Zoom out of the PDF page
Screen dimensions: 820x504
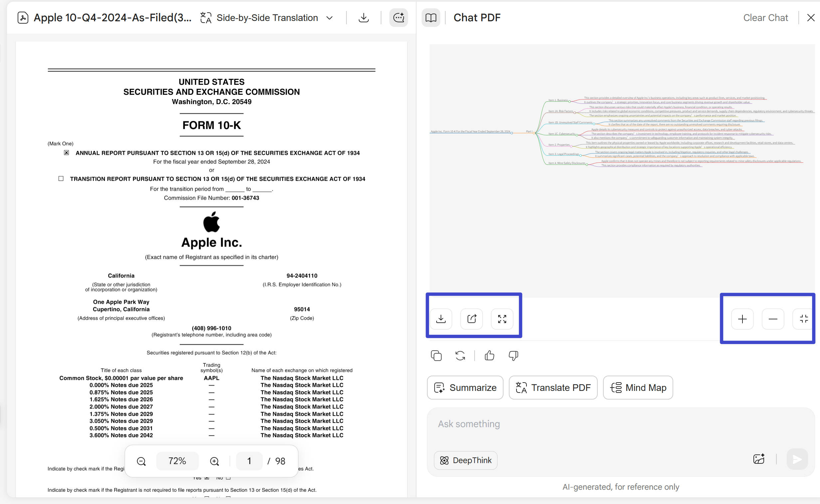(141, 461)
